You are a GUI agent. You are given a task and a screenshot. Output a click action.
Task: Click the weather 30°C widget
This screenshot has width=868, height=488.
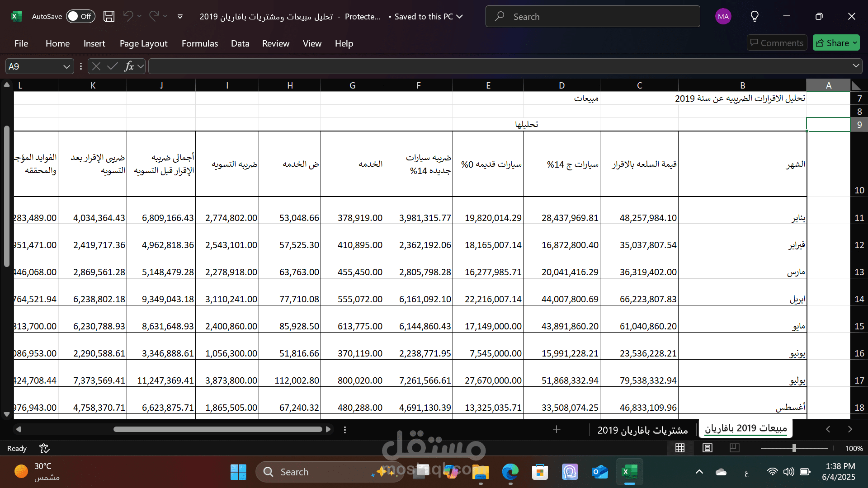(37, 471)
